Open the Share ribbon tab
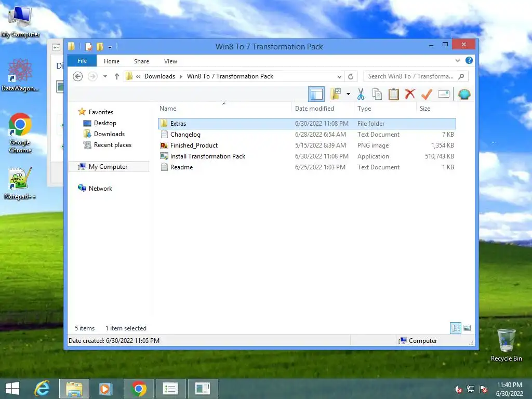 coord(141,61)
